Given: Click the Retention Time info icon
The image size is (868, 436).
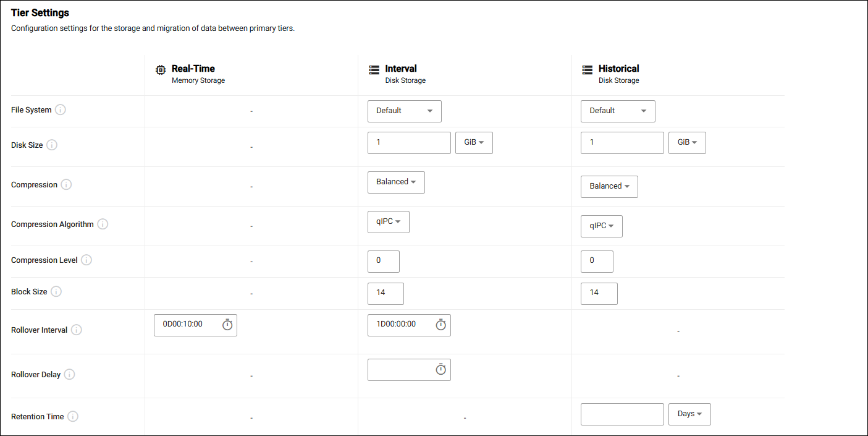Looking at the screenshot, I should pyautogui.click(x=73, y=416).
